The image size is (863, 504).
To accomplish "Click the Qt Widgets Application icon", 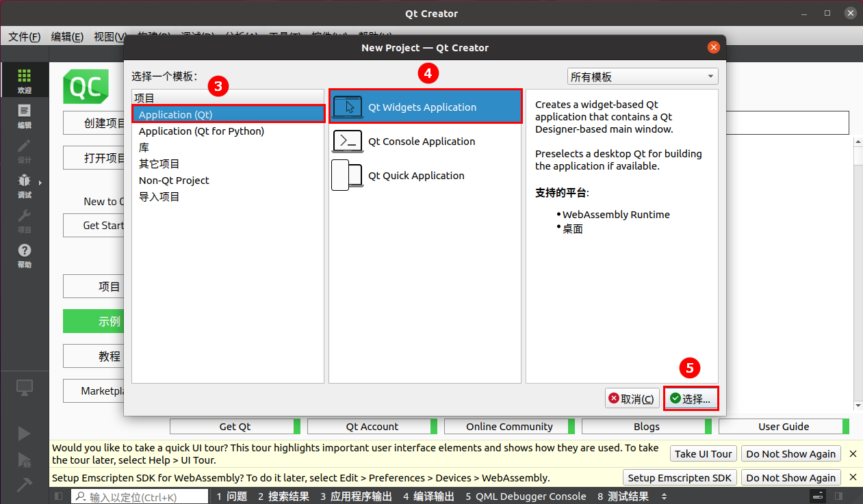I will coord(348,107).
